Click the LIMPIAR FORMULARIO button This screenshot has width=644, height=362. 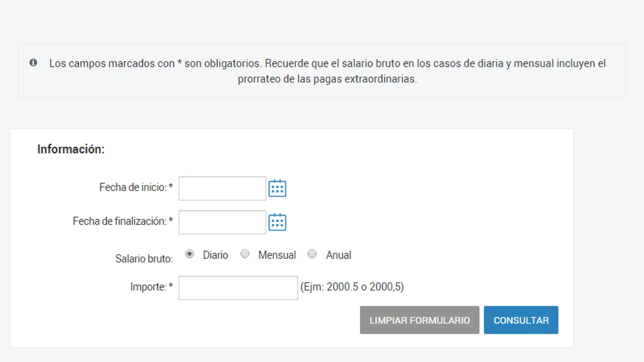coord(419,320)
